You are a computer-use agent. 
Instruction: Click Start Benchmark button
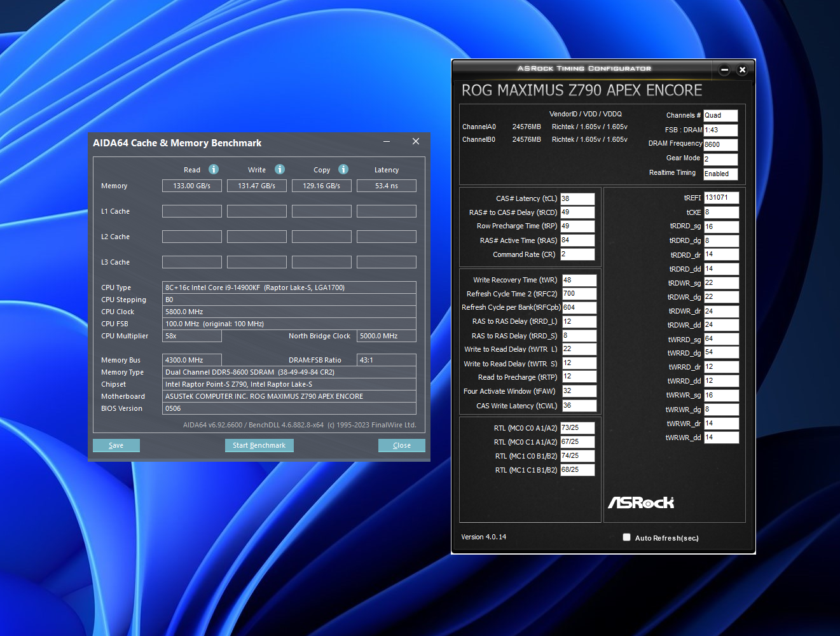point(259,445)
